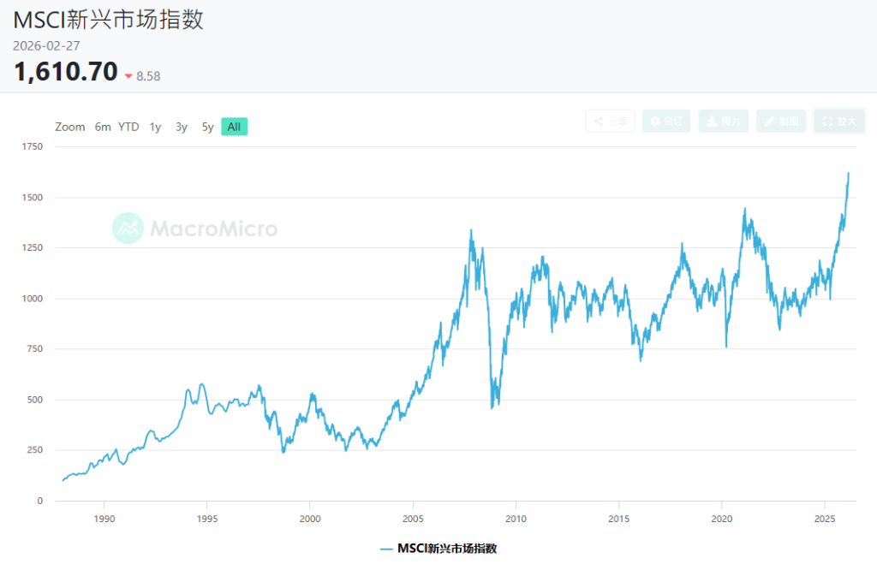
Task: Select the YTD zoom range
Action: [128, 127]
